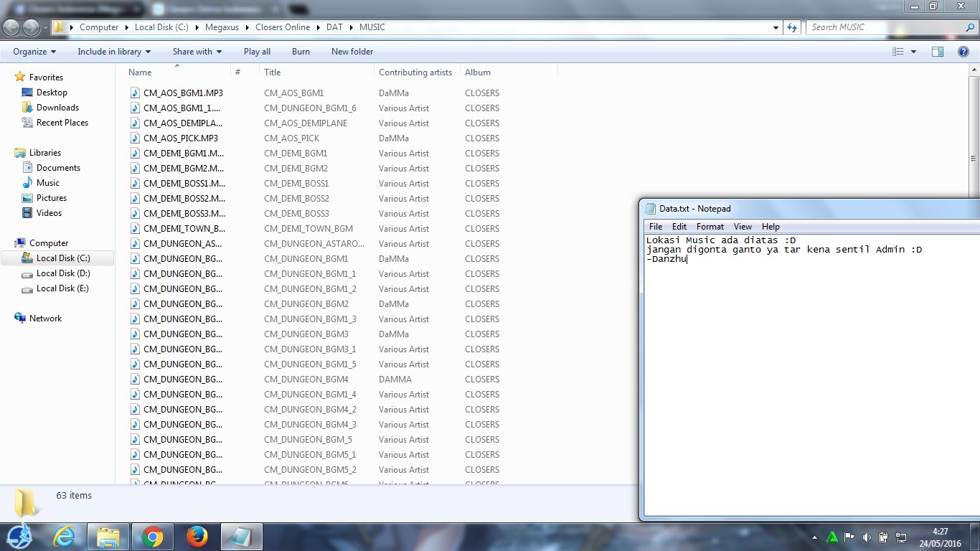Click the file list vertical scrollbar
Viewport: 980px width, 551px height.
pos(974,273)
